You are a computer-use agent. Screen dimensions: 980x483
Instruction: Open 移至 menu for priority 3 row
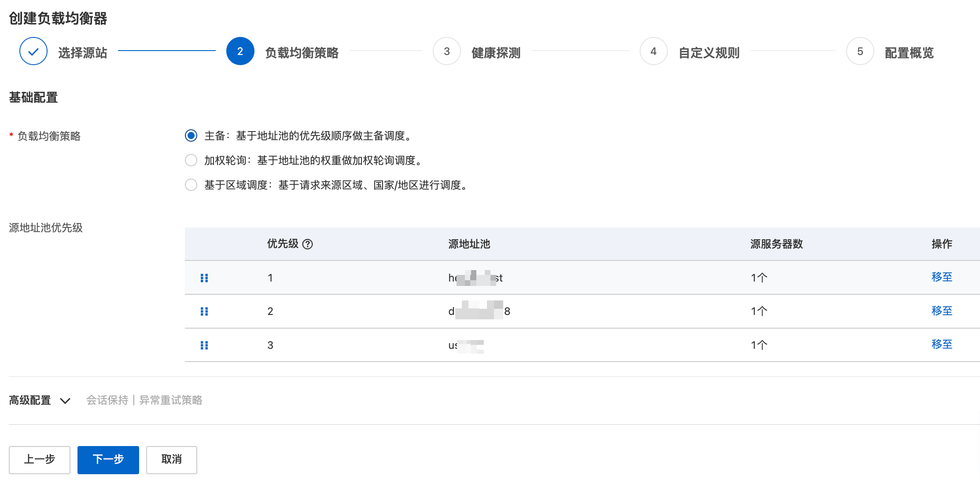click(942, 344)
